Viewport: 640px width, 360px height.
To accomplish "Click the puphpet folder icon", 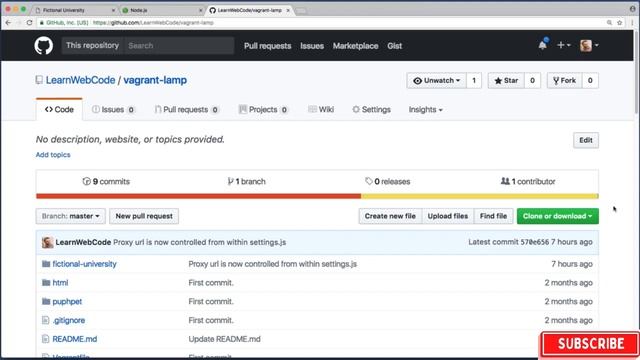I will coord(46,302).
